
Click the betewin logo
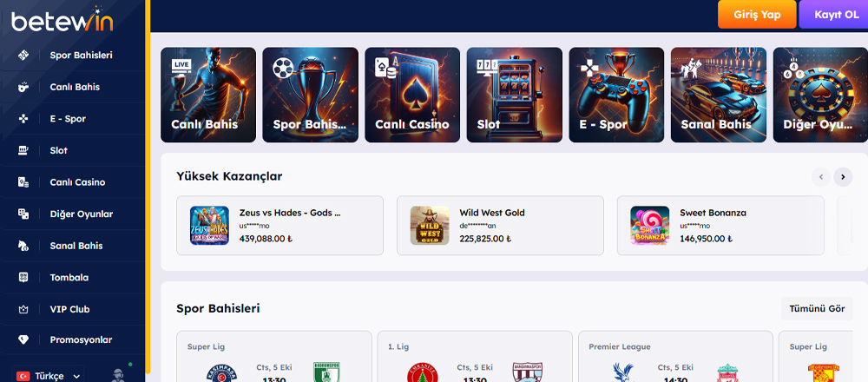pyautogui.click(x=62, y=21)
